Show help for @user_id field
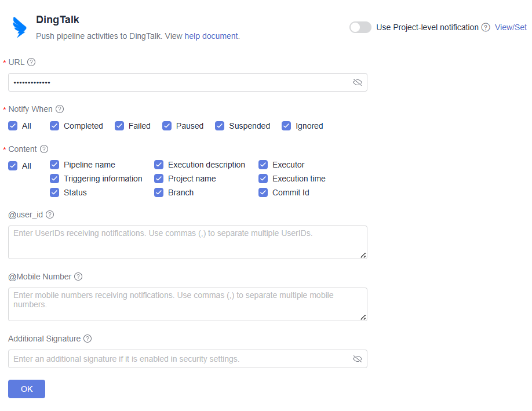The width and height of the screenshot is (532, 411). click(x=50, y=214)
